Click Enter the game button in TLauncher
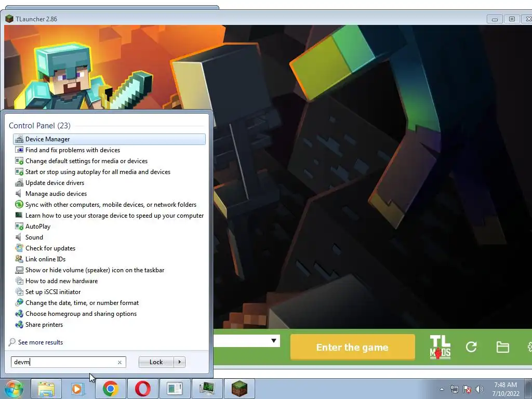Viewport: 532px width, 399px height. 353,347
